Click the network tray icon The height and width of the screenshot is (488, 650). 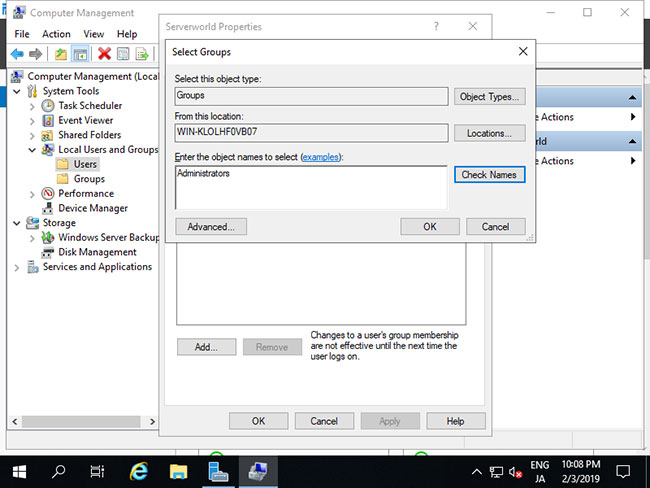click(x=496, y=472)
